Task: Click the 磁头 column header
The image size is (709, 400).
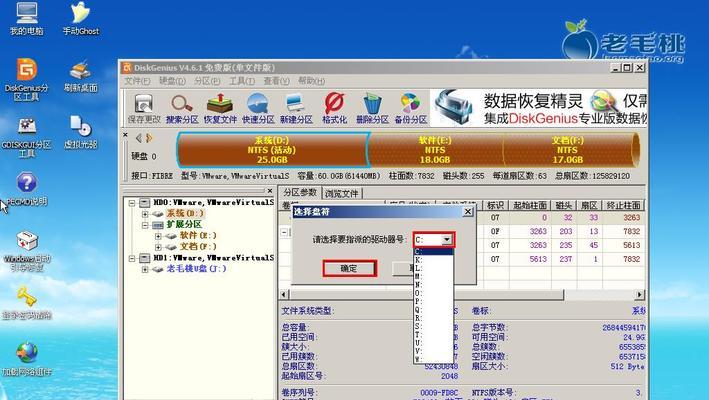Action: pyautogui.click(x=564, y=205)
